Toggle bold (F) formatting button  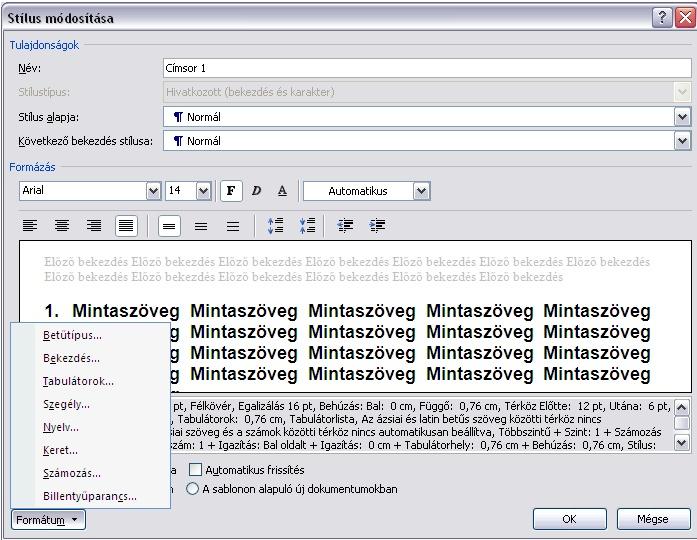pos(231,191)
